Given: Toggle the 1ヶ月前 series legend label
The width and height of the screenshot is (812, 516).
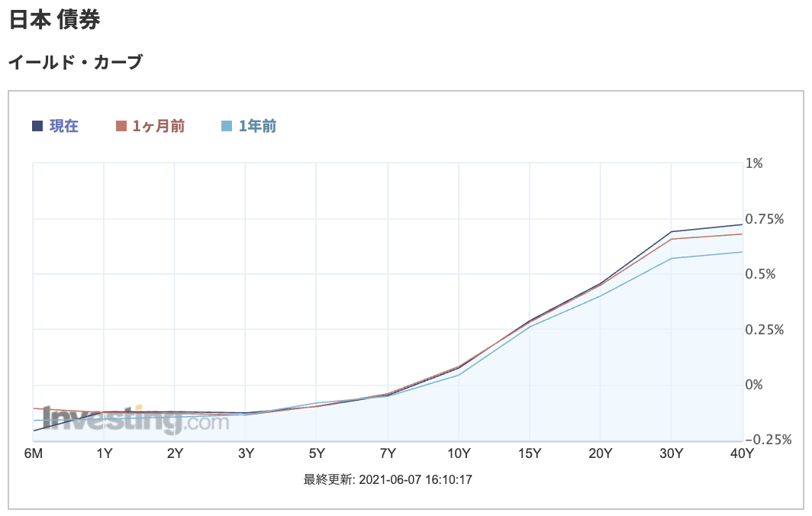Looking at the screenshot, I should point(159,126).
